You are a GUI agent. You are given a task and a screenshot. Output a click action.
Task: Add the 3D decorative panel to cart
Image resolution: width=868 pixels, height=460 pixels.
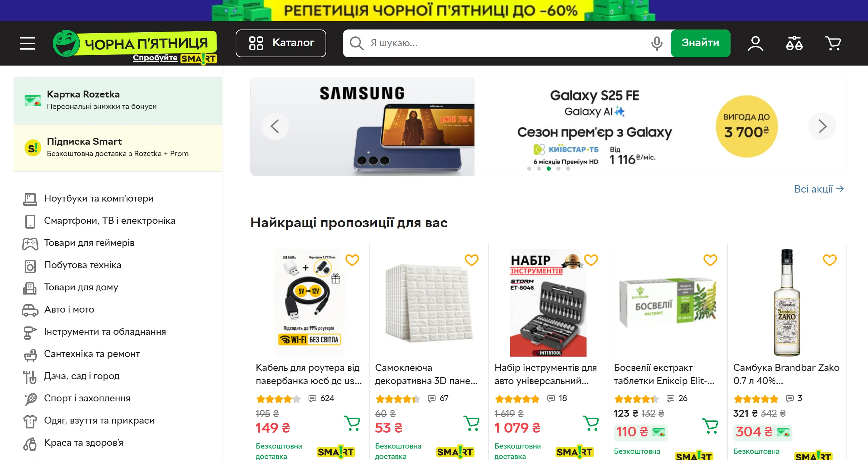click(472, 423)
